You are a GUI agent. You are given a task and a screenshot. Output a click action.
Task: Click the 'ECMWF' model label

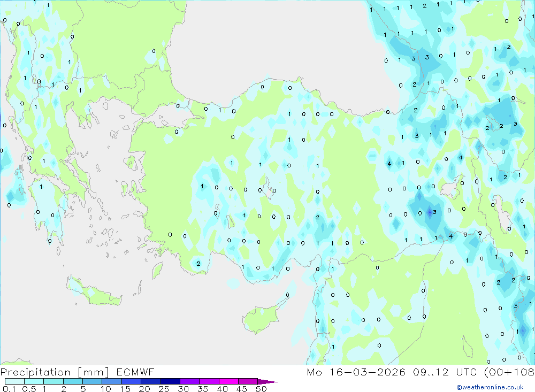pos(135,372)
